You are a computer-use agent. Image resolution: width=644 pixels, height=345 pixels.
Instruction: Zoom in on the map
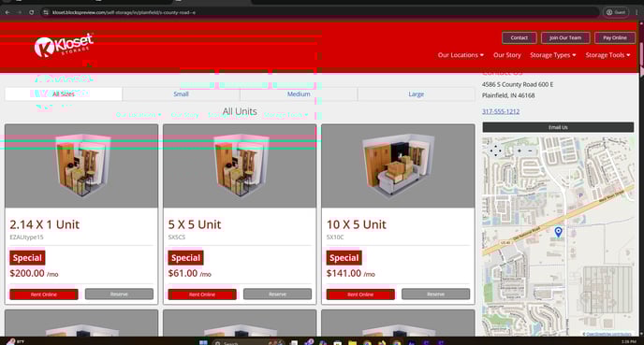click(520, 151)
